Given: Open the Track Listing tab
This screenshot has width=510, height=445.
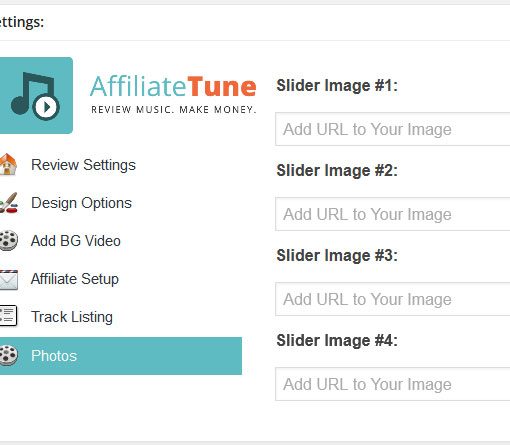Looking at the screenshot, I should coord(72,317).
